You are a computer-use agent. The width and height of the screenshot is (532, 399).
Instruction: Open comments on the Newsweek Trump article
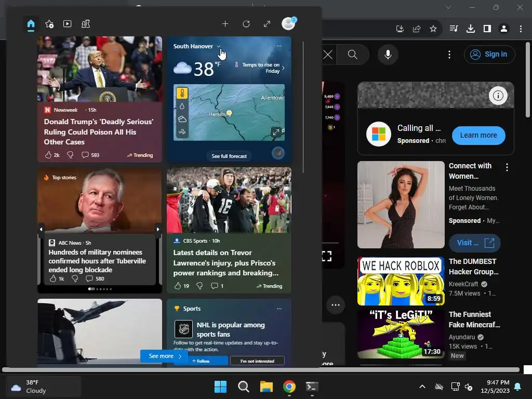(x=90, y=155)
